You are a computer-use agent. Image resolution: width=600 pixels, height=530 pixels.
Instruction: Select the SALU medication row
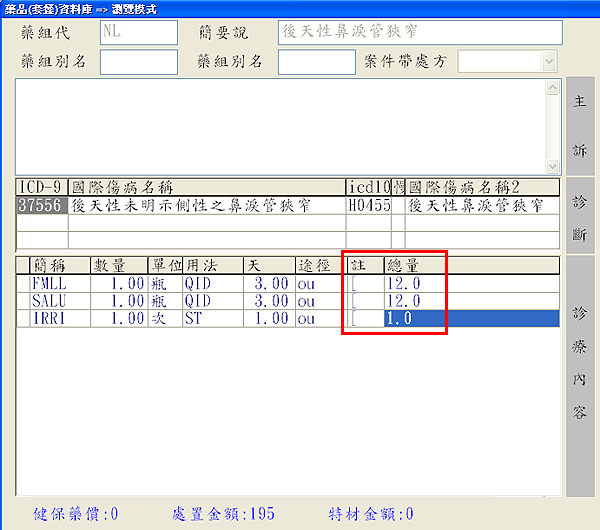point(52,301)
